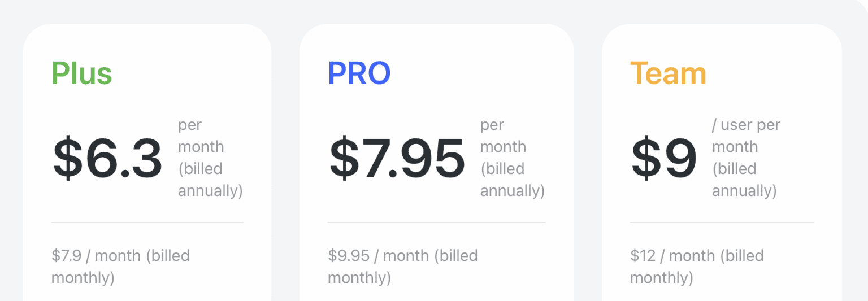Click the blue PRO plan heading
The image size is (868, 301).
pyautogui.click(x=359, y=73)
